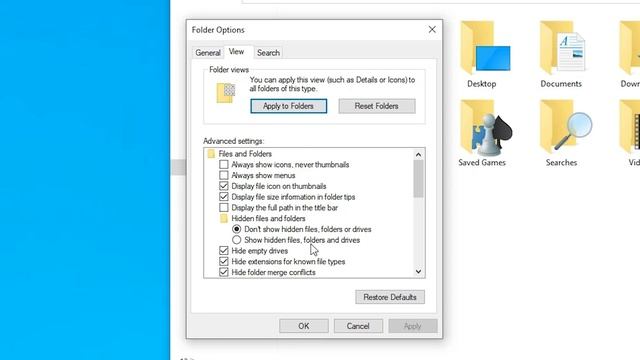Click the Apply to Folders button
Image resolution: width=640 pixels, height=360 pixels.
click(289, 106)
